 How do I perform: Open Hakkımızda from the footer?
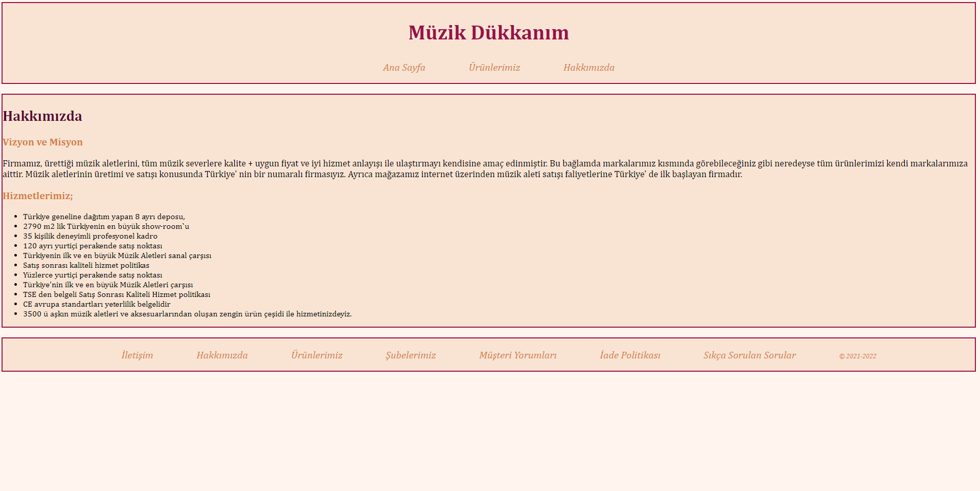(x=222, y=355)
